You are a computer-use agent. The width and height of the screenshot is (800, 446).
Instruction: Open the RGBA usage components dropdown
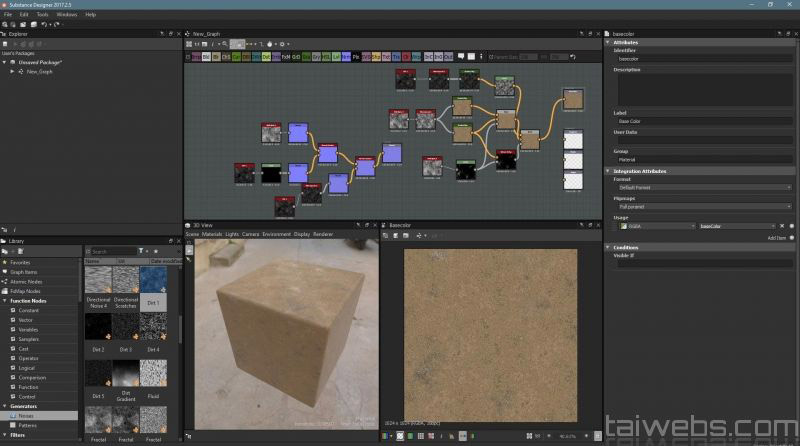[657, 226]
